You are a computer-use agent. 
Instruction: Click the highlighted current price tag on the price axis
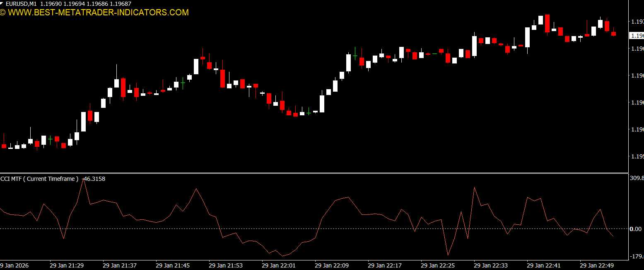point(636,36)
